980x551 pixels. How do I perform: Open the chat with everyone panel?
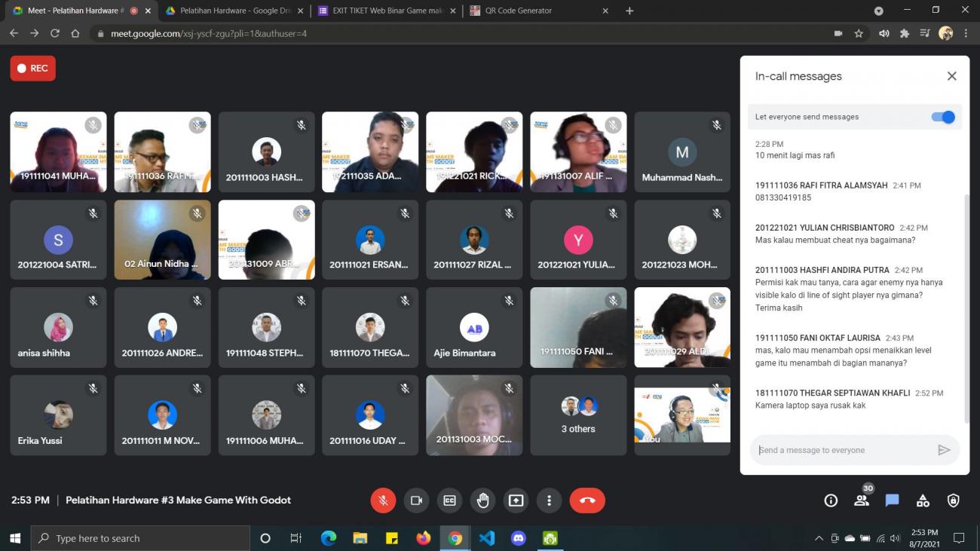coord(892,500)
